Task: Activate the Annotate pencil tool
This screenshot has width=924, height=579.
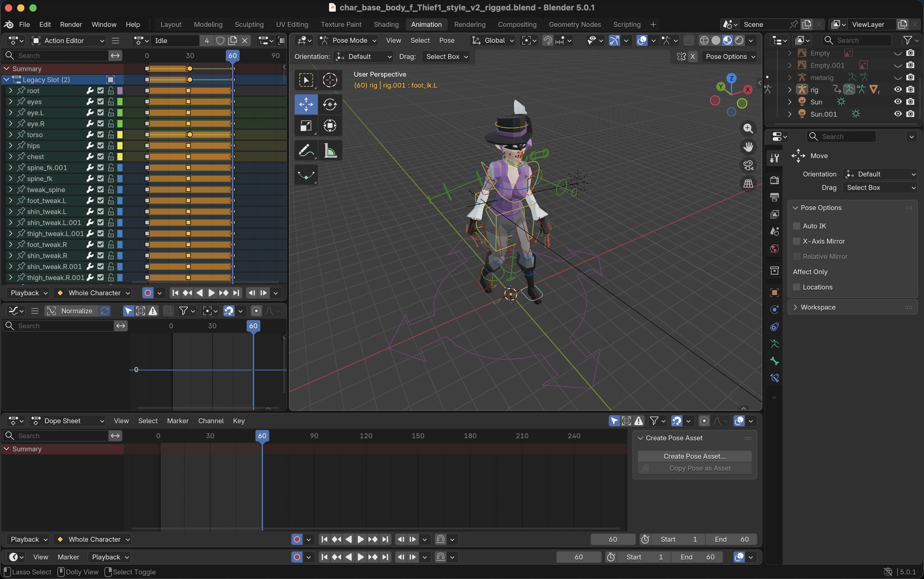Action: tap(306, 151)
